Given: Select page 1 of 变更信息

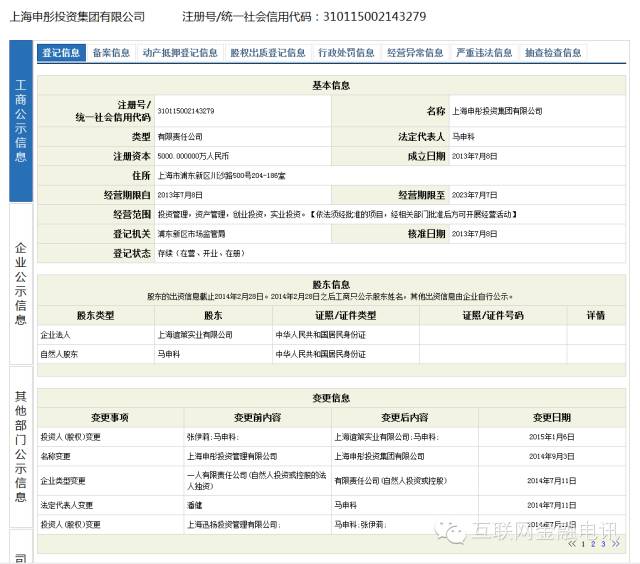Looking at the screenshot, I should pyautogui.click(x=583, y=544).
